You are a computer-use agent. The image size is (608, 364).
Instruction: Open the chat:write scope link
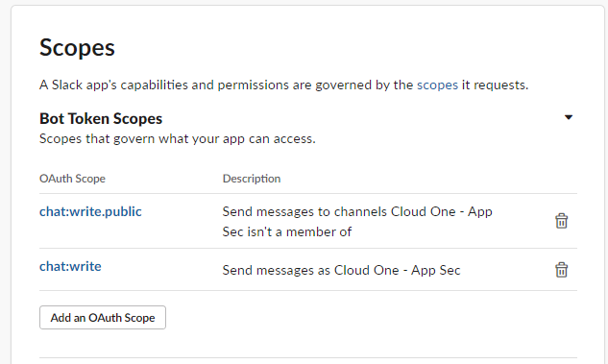[x=70, y=266]
